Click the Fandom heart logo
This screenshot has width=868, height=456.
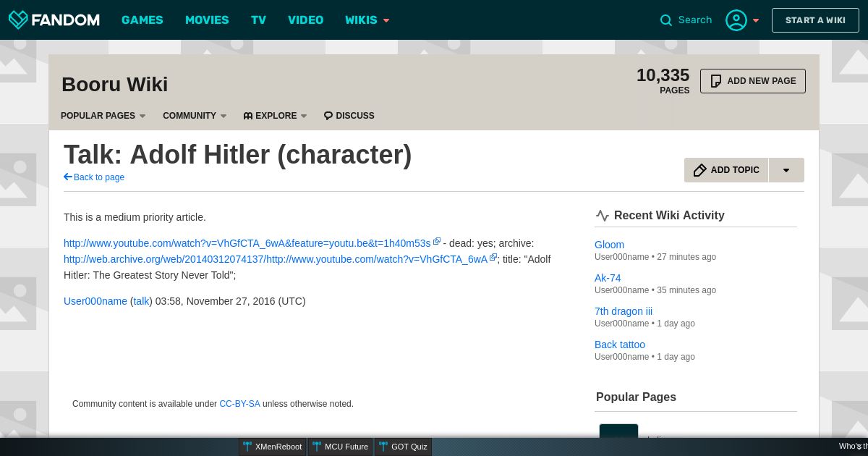(x=18, y=20)
